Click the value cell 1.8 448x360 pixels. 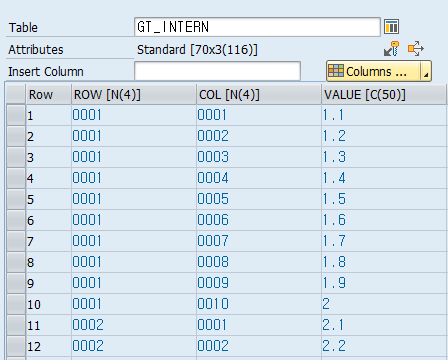click(385, 262)
